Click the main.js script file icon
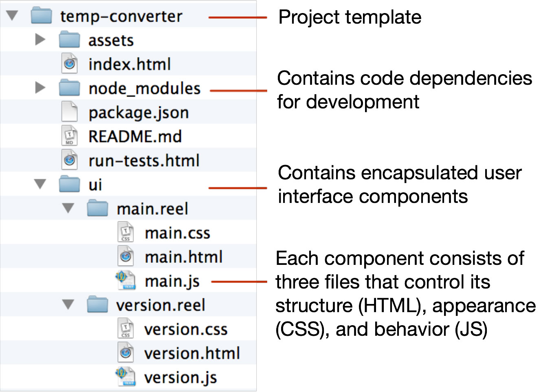The width and height of the screenshot is (541, 392). [x=125, y=280]
